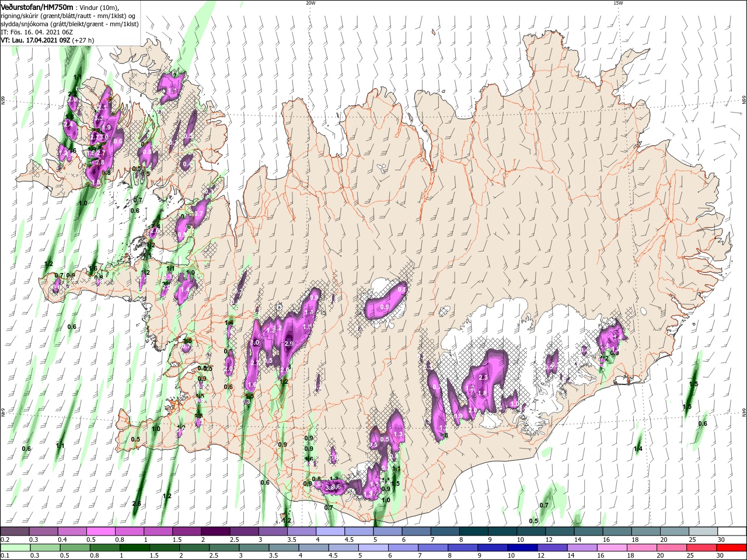This screenshot has width=747, height=560.
Task: Click the '2.6' rain value off the southwest coast
Action: tap(137, 503)
